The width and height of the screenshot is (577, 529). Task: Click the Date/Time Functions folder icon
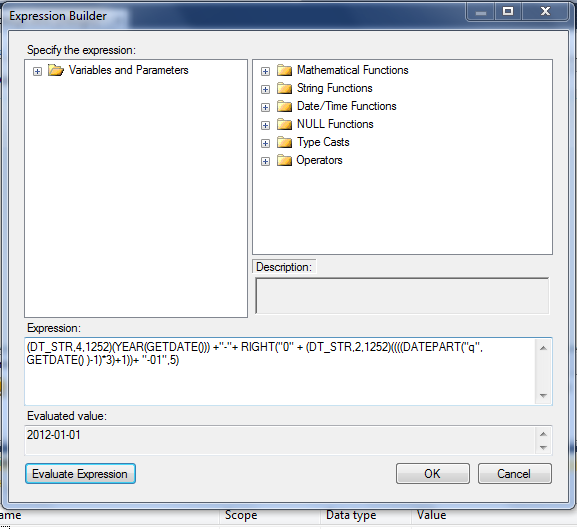coord(284,106)
